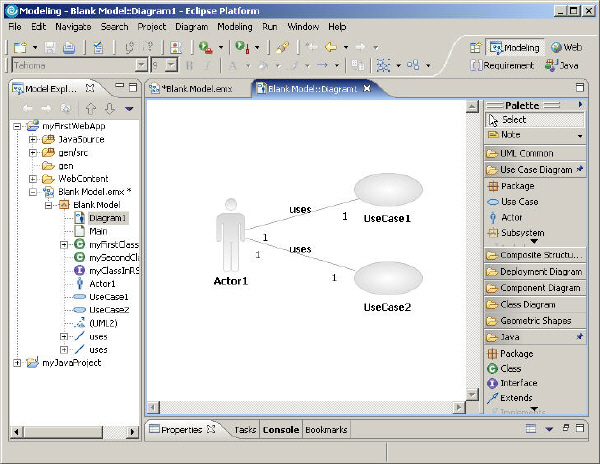
Task: Click the Extends tool in Palette
Action: coord(516,398)
